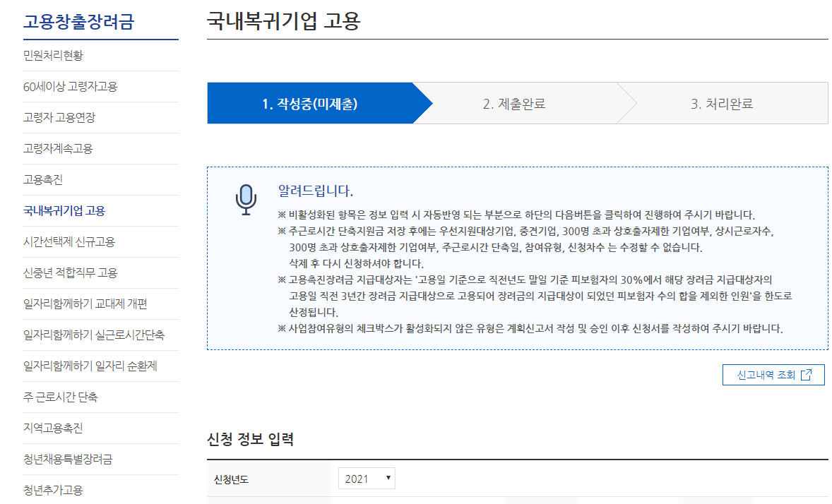The image size is (832, 504).
Task: Click the microphone notice icon
Action: click(246, 200)
